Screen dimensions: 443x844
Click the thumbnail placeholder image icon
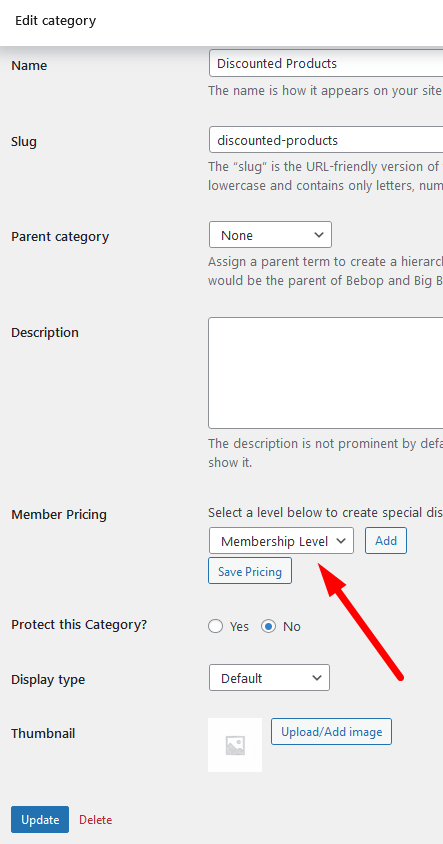235,745
